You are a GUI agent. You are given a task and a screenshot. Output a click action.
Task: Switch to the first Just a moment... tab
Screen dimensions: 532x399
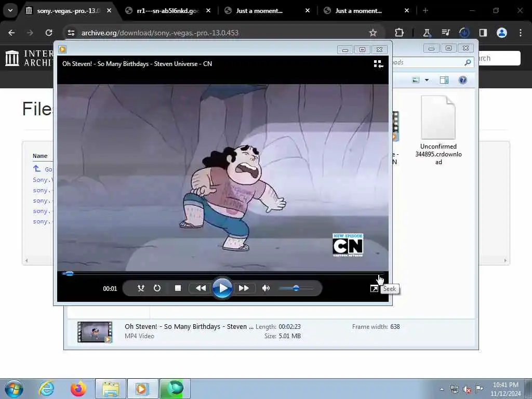267,11
